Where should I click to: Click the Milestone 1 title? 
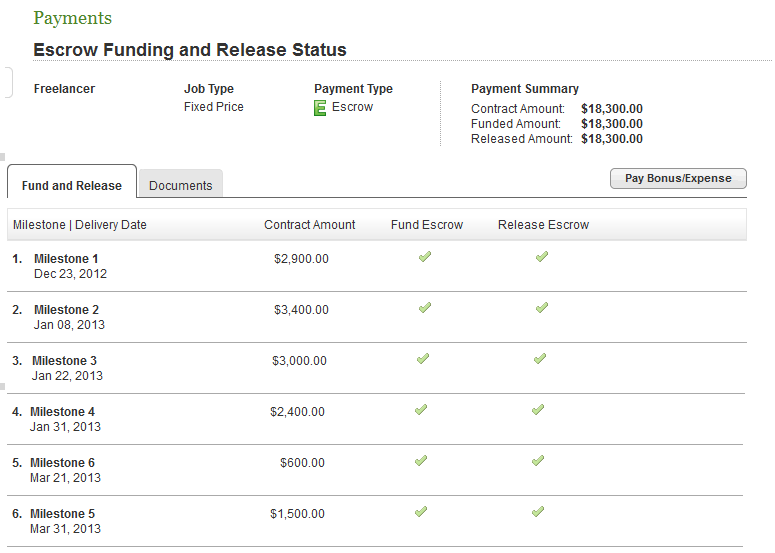66,259
